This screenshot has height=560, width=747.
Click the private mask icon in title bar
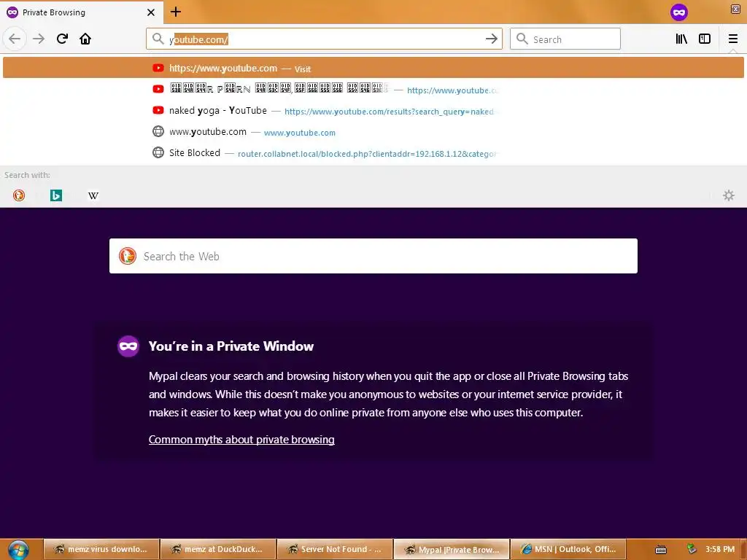tap(679, 12)
